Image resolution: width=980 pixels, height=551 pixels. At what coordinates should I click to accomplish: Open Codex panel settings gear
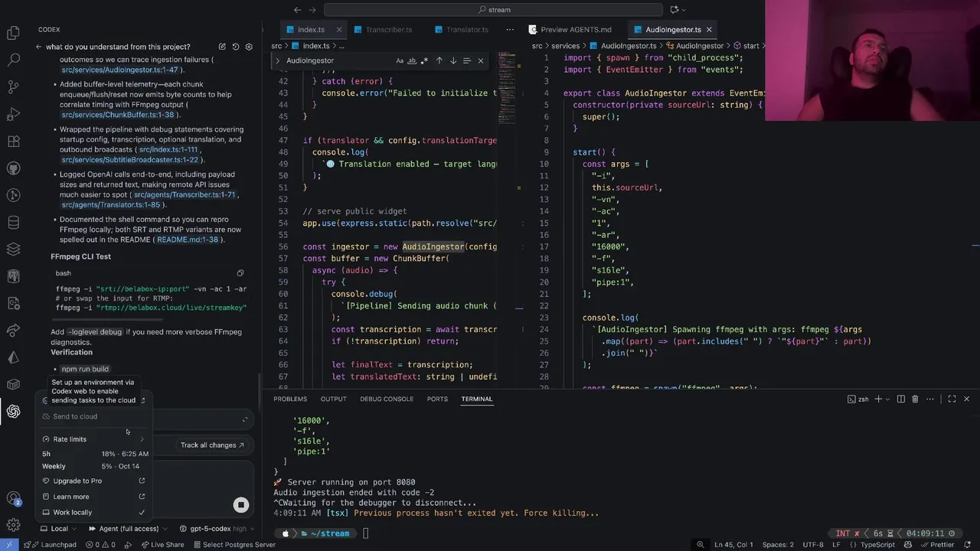tap(249, 47)
